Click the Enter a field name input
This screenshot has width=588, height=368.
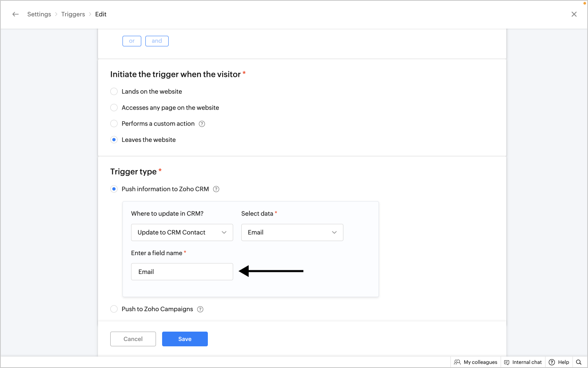pos(182,272)
